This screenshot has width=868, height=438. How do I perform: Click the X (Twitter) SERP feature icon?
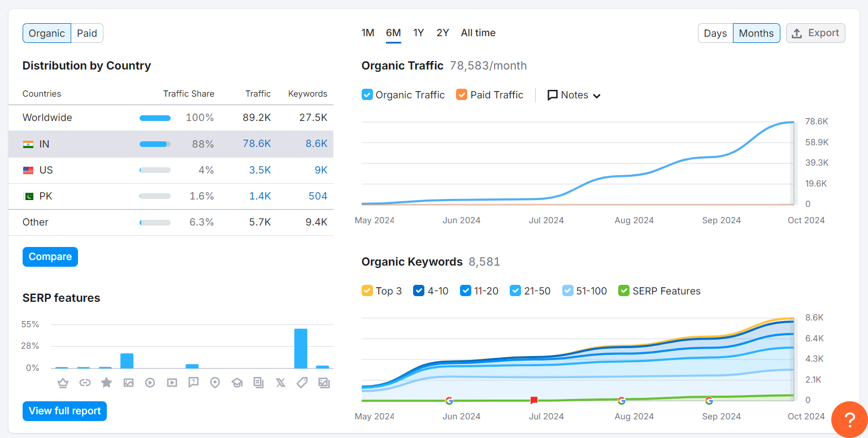click(x=280, y=383)
